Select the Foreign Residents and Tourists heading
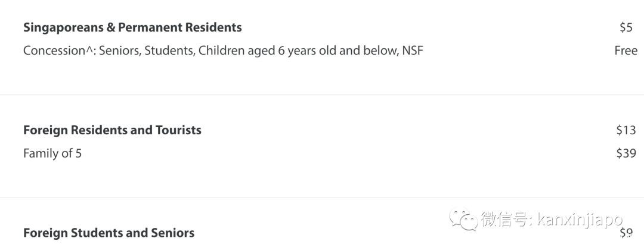 click(112, 130)
